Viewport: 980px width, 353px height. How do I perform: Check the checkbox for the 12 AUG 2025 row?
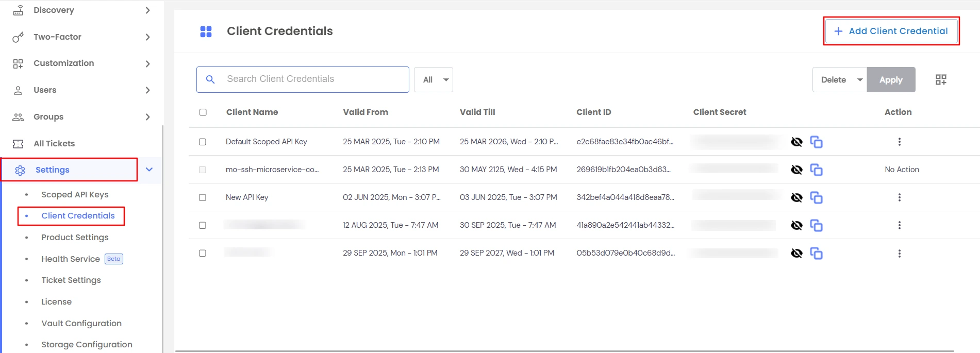click(x=203, y=225)
